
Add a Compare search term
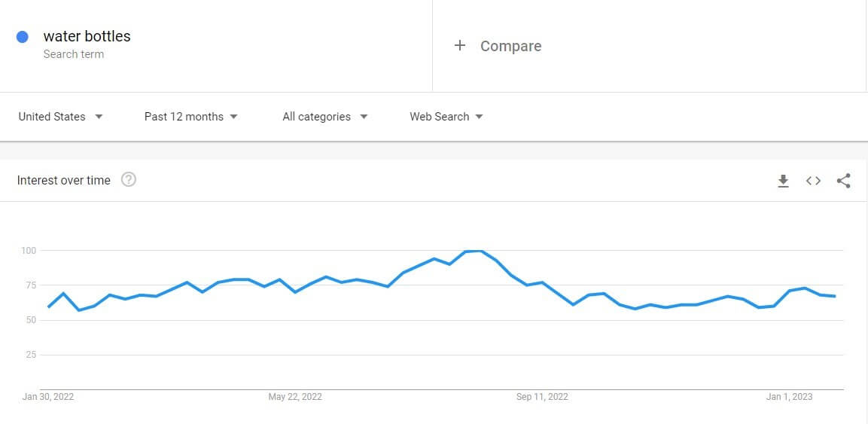pyautogui.click(x=510, y=46)
